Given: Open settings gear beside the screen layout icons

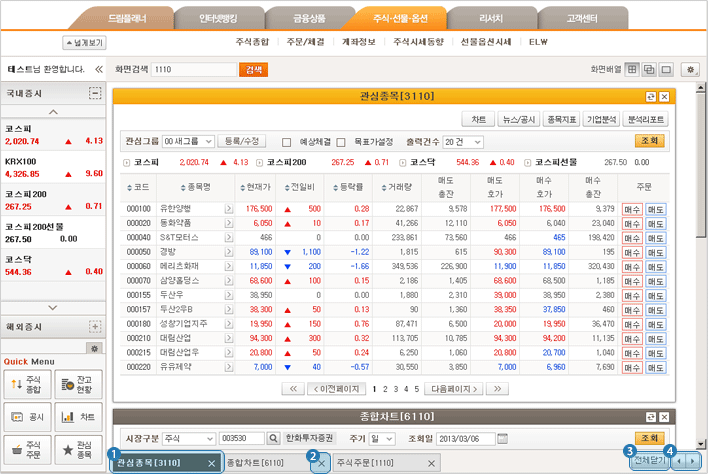Looking at the screenshot, I should (x=690, y=70).
